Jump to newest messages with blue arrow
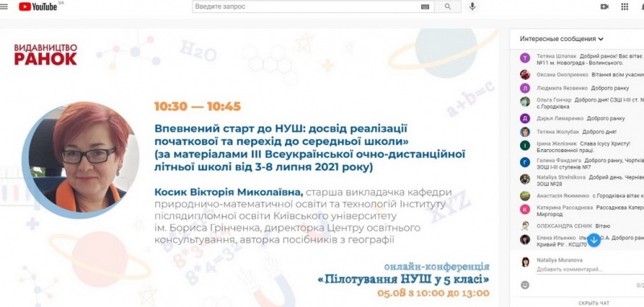The height and width of the screenshot is (307, 644). 594,240
